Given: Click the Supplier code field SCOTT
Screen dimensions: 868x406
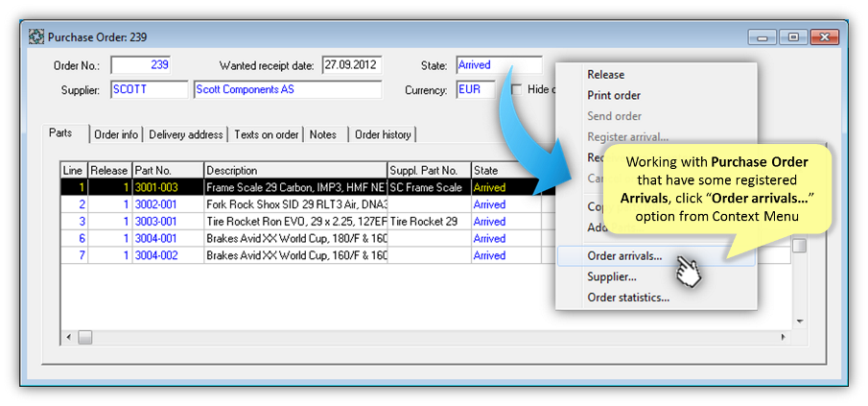Looking at the screenshot, I should [x=149, y=89].
